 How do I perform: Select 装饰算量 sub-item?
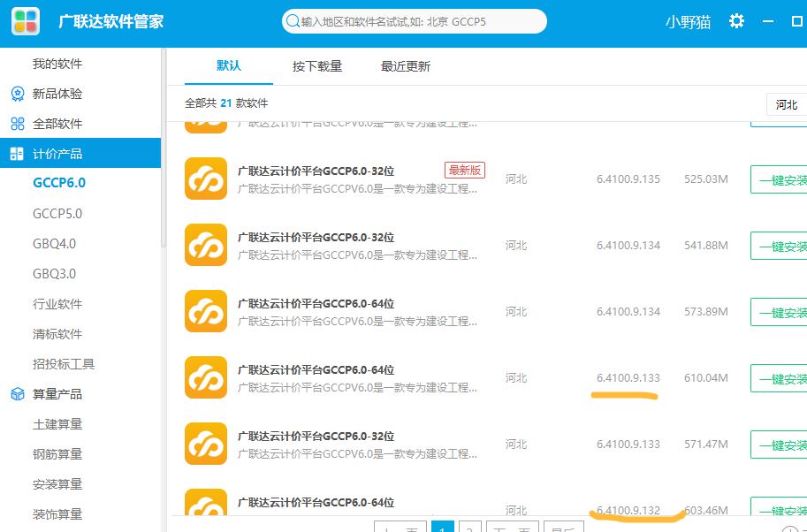click(x=57, y=514)
